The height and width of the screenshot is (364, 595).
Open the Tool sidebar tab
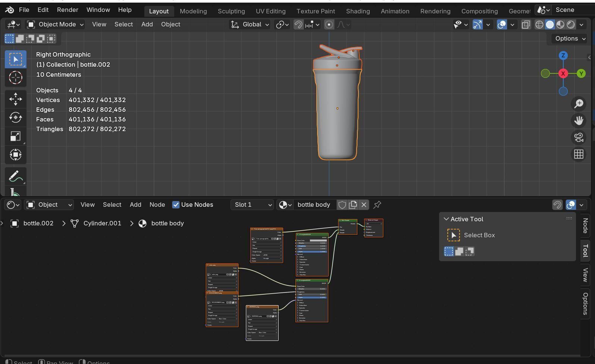point(585,250)
